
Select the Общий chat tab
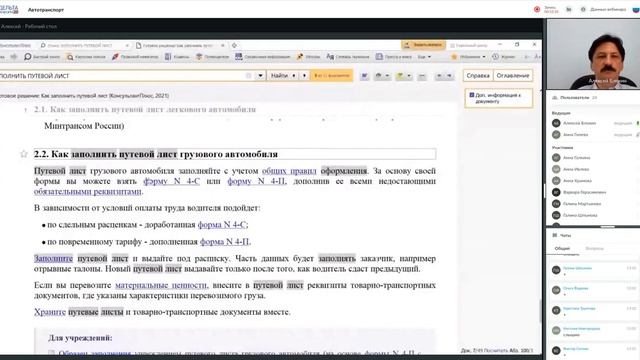coord(562,249)
